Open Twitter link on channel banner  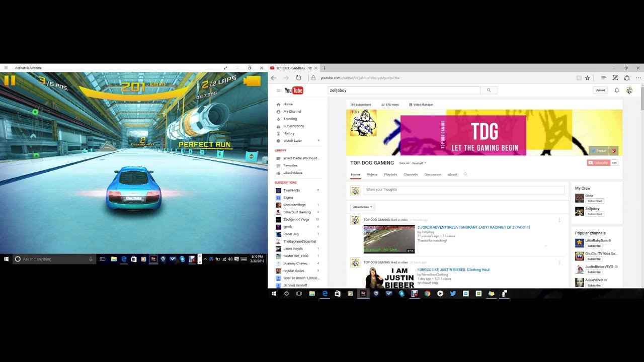click(x=599, y=151)
